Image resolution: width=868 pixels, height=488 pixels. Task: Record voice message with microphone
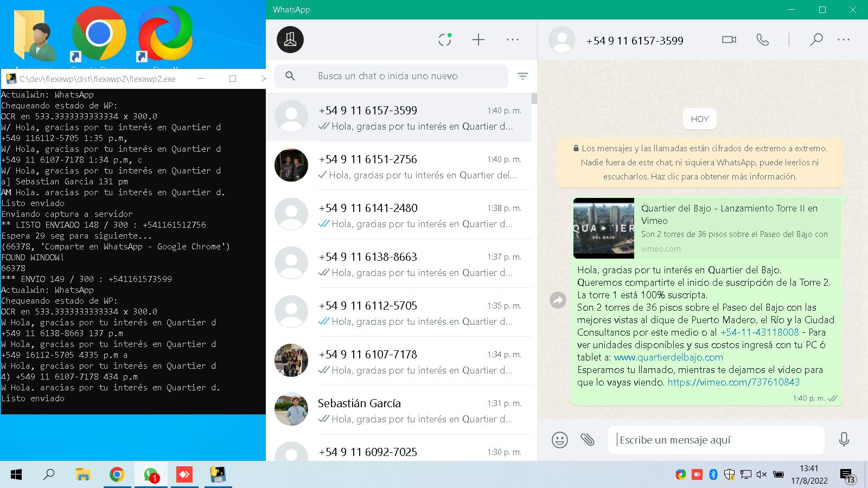844,439
